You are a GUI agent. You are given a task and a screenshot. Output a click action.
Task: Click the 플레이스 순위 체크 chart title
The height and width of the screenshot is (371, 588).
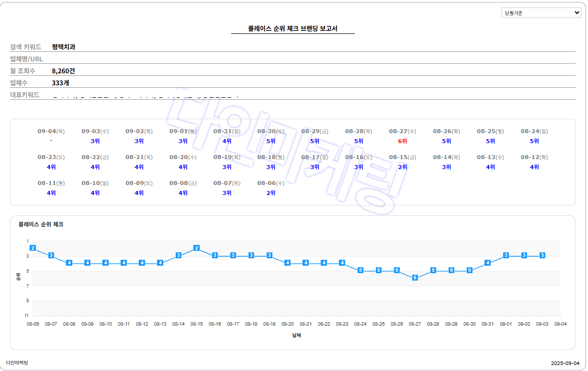(41, 224)
